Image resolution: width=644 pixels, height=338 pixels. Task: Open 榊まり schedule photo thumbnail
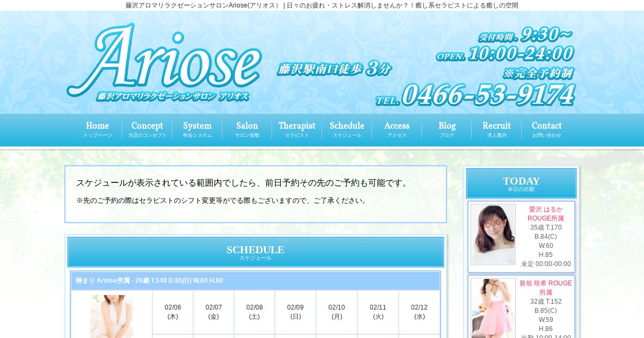point(112,317)
